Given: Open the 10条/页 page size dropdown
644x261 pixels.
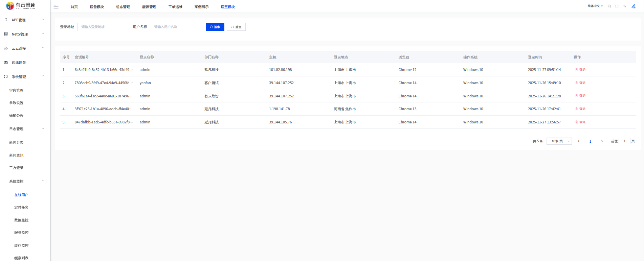Looking at the screenshot, I should coord(559,141).
